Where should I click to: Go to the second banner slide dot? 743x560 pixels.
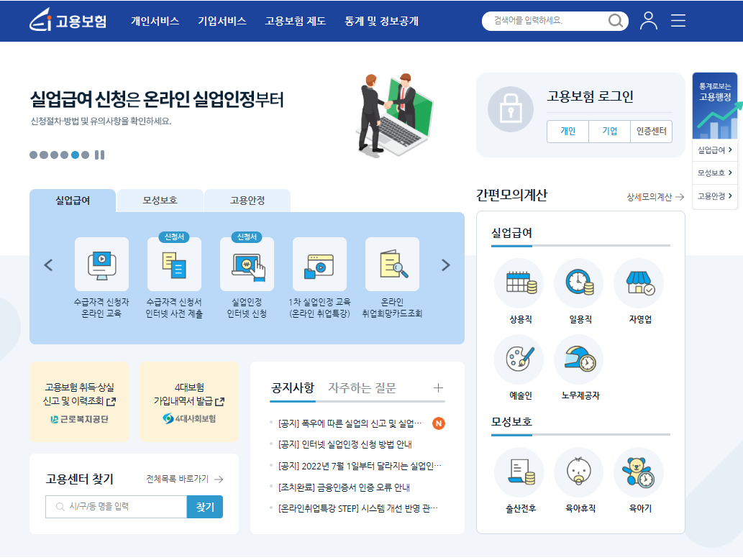pyautogui.click(x=44, y=155)
